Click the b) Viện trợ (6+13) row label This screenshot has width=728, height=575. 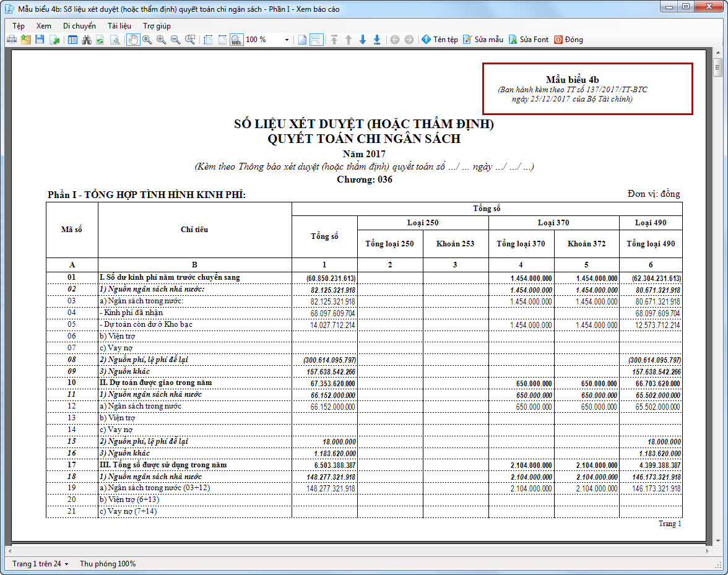(x=129, y=500)
